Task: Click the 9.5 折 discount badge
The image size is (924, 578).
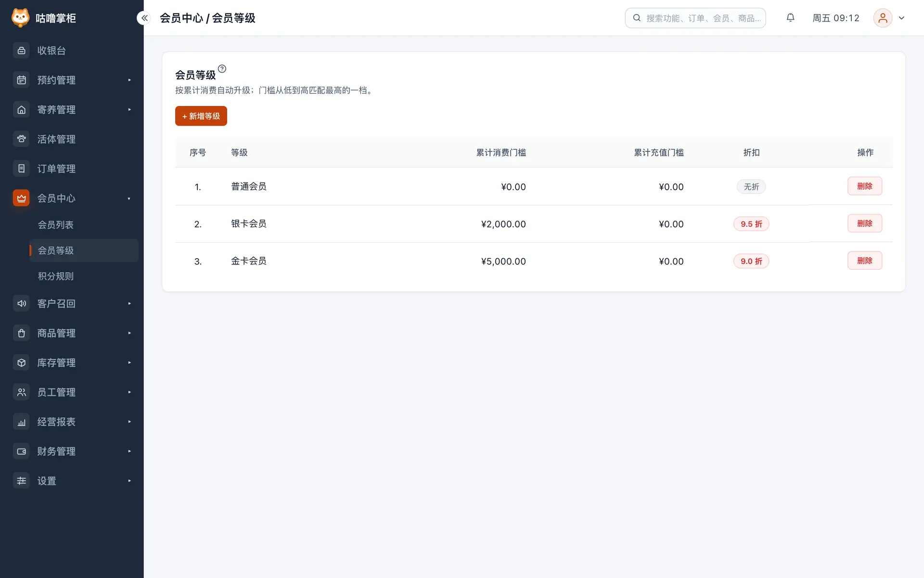Action: pyautogui.click(x=751, y=224)
